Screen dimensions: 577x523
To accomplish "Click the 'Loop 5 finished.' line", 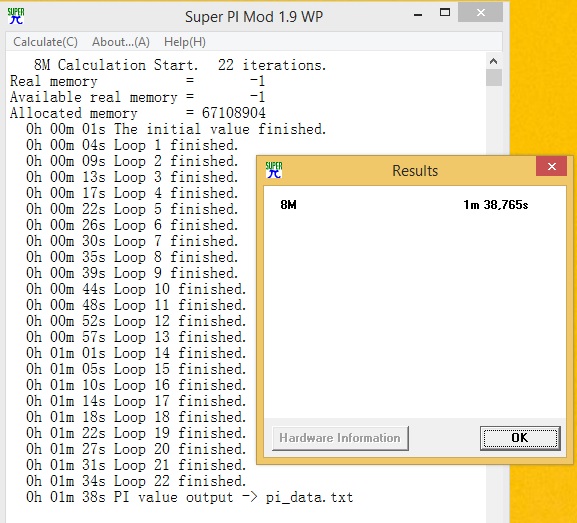I will (x=132, y=209).
